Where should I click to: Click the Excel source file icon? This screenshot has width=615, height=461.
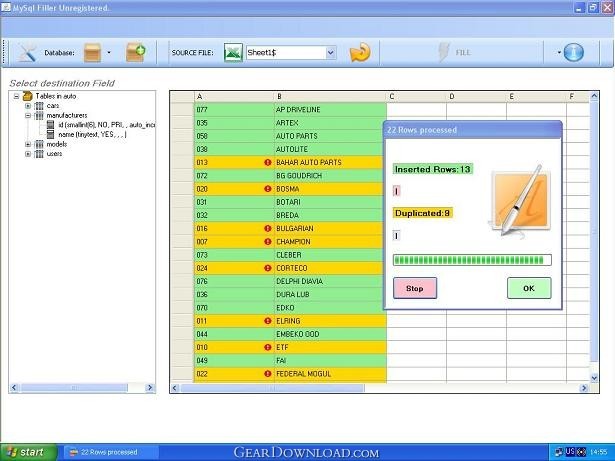pyautogui.click(x=233, y=52)
